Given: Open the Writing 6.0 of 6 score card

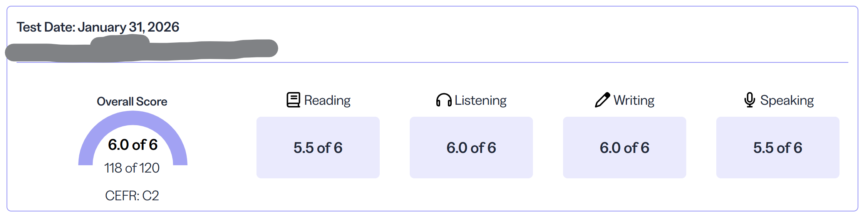Looking at the screenshot, I should pos(625,148).
